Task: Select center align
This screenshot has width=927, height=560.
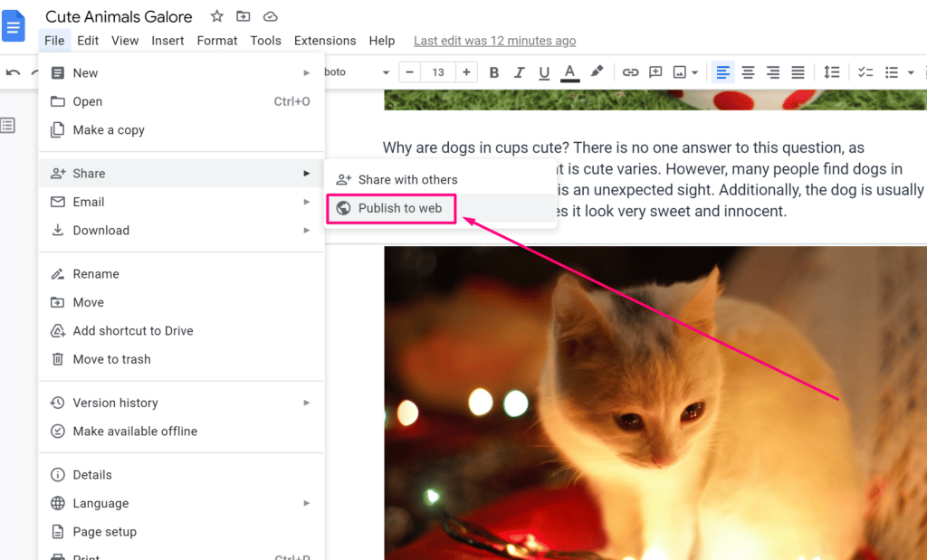Action: 748,72
